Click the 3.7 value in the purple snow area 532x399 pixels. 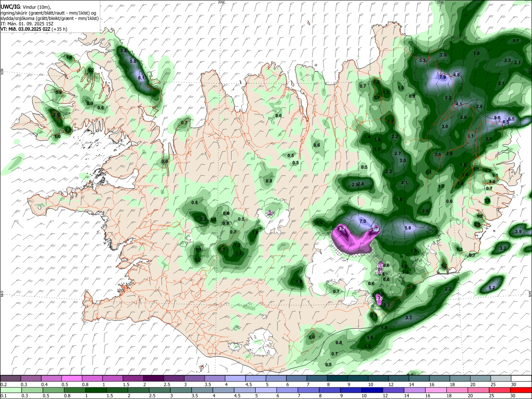[x=342, y=229]
